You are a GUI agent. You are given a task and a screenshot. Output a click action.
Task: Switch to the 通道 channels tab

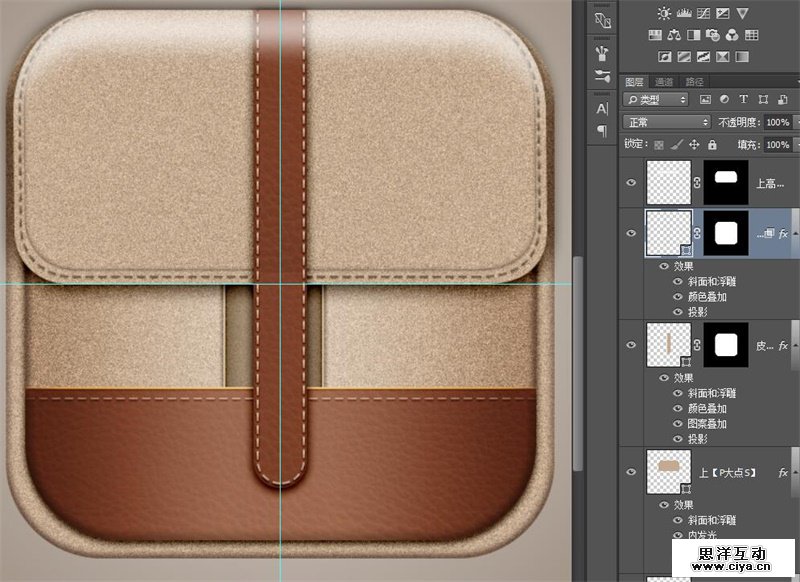click(664, 81)
